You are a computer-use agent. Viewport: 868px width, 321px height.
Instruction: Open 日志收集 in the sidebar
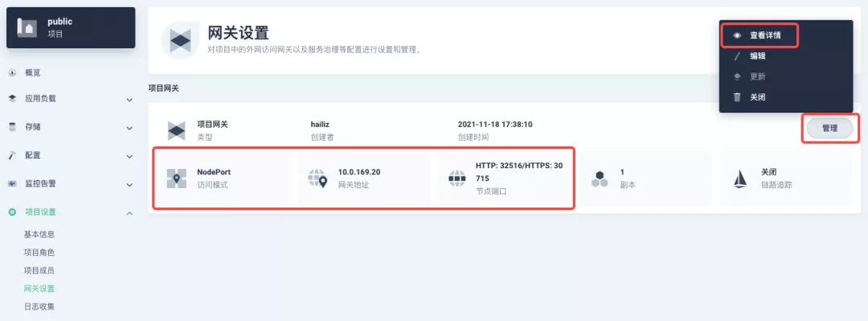click(39, 307)
